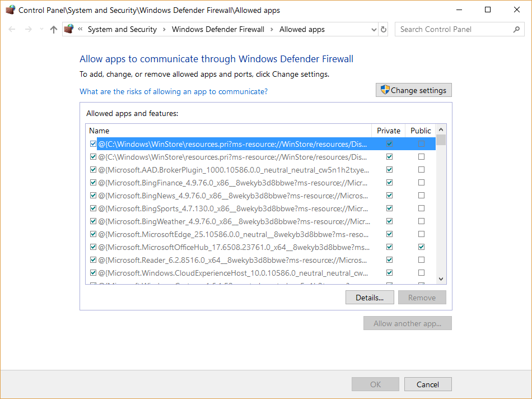The height and width of the screenshot is (399, 532).
Task: Open the recent locations dropdown arrow
Action: pyautogui.click(x=41, y=29)
